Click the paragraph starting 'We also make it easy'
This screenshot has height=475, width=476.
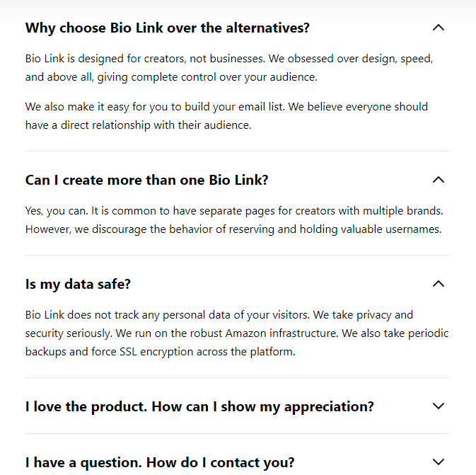[x=226, y=115]
